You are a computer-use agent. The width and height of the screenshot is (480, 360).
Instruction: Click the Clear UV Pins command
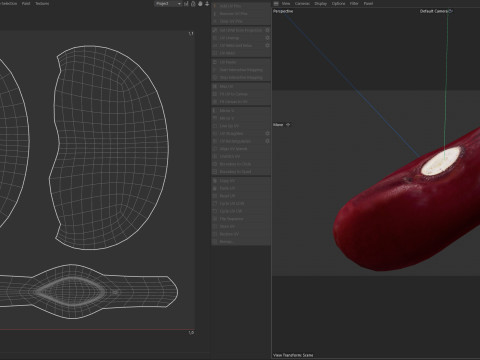click(241, 21)
